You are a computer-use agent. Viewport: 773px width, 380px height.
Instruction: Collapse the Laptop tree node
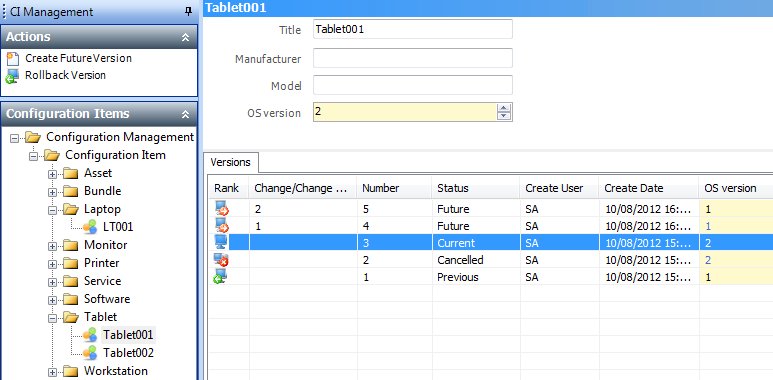click(x=52, y=210)
